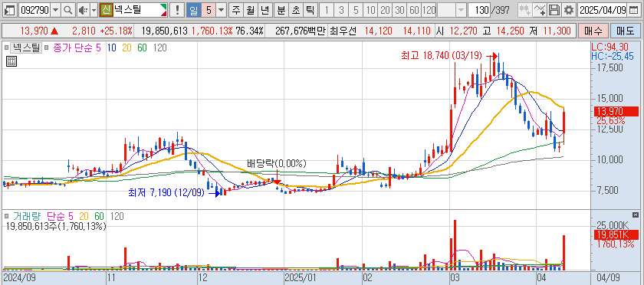The image size is (644, 285).
Task: Click the floppy disk save icon
Action: point(554,10)
